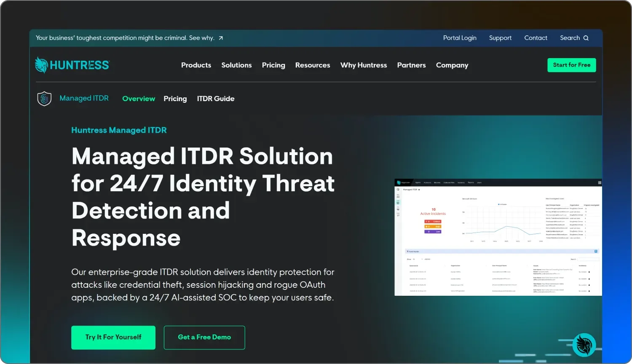Open the 'toughest competition might be criminal' banner link
The width and height of the screenshot is (632, 364).
click(129, 38)
